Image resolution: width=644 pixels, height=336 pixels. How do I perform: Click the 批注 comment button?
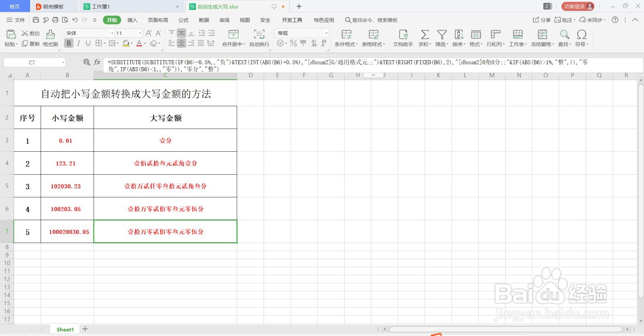click(565, 20)
